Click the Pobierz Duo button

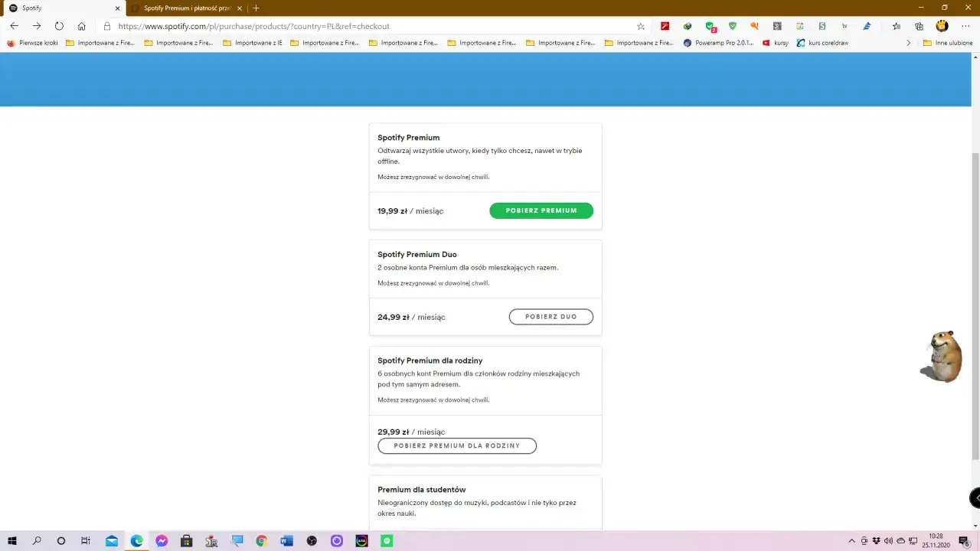click(x=550, y=316)
